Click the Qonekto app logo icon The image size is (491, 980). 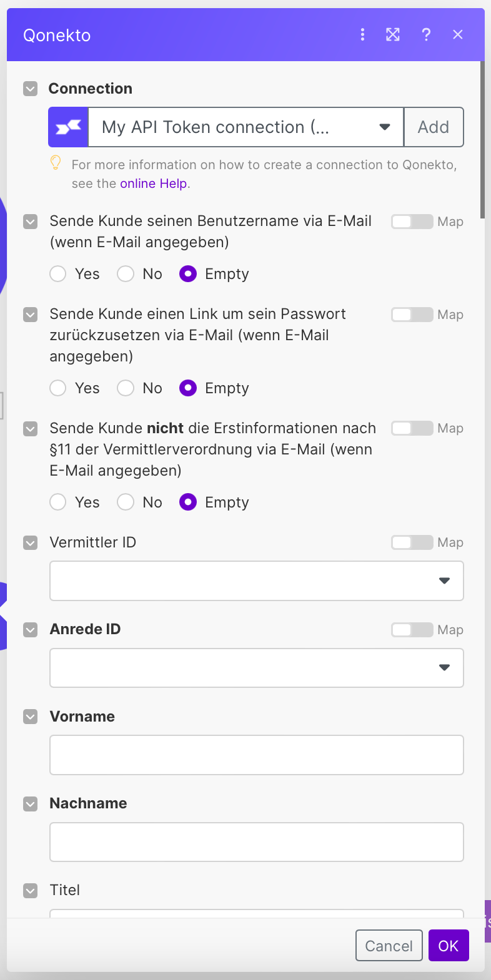pyautogui.click(x=69, y=127)
